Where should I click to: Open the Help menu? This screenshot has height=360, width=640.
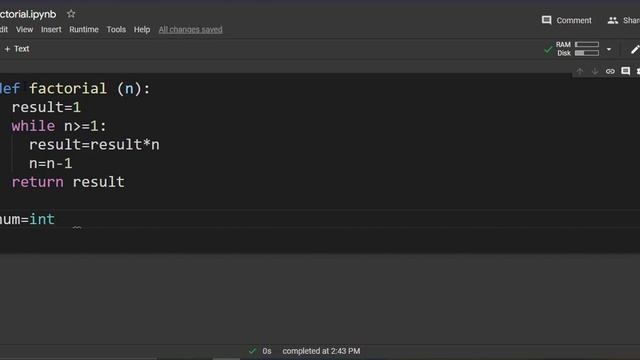142,29
